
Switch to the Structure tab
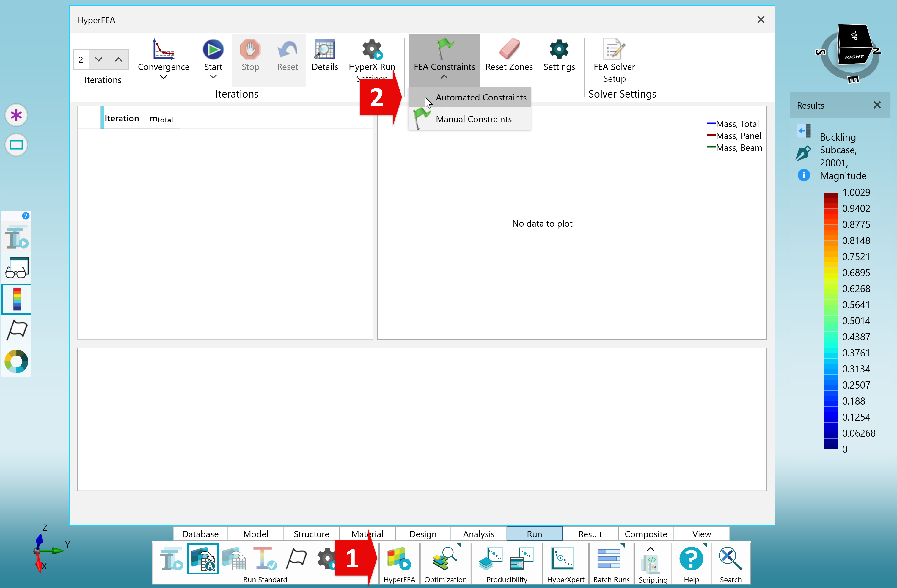point(311,534)
